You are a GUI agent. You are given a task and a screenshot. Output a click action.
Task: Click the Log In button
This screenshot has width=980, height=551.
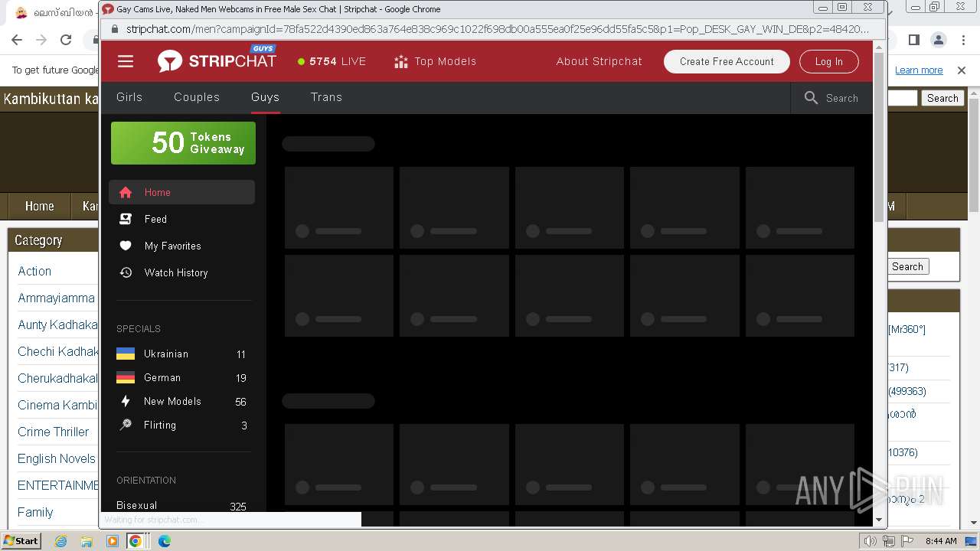[828, 61]
